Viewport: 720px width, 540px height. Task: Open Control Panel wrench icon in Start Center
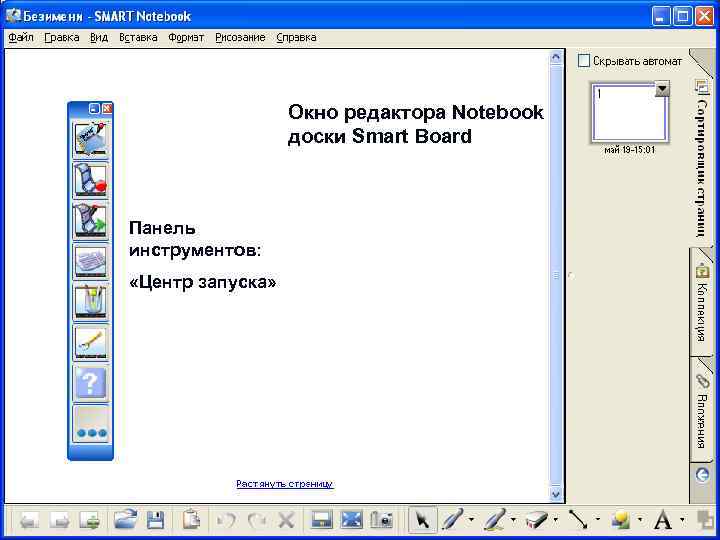pyautogui.click(x=91, y=343)
